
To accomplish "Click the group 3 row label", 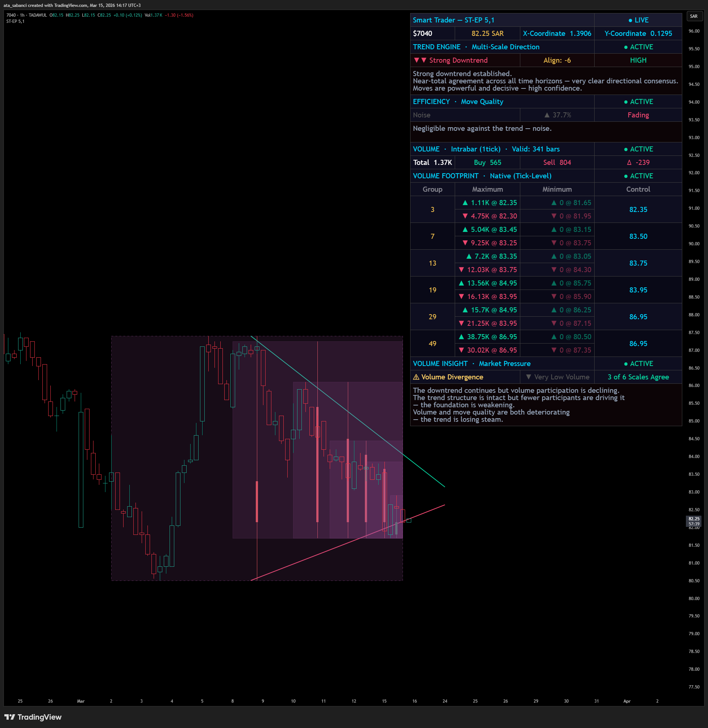I will pos(433,209).
